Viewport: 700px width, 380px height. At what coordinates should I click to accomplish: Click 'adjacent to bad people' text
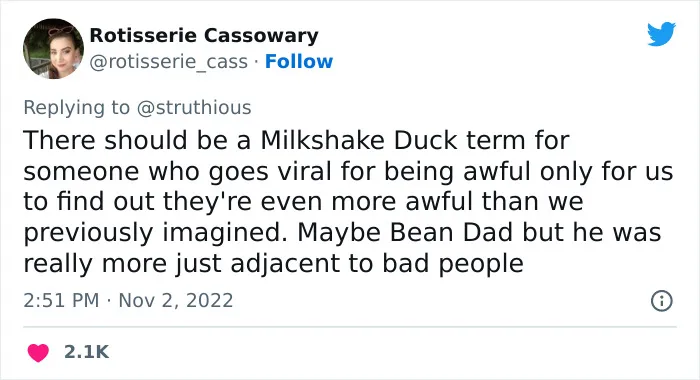377,263
